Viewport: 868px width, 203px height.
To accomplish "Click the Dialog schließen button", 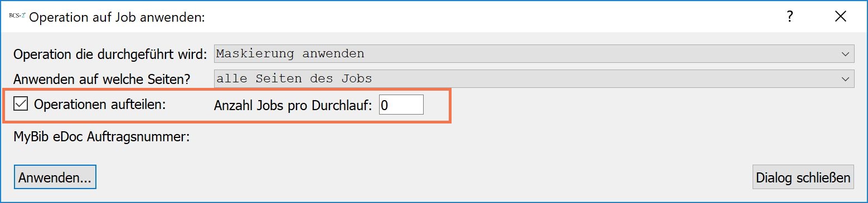I will click(x=803, y=177).
